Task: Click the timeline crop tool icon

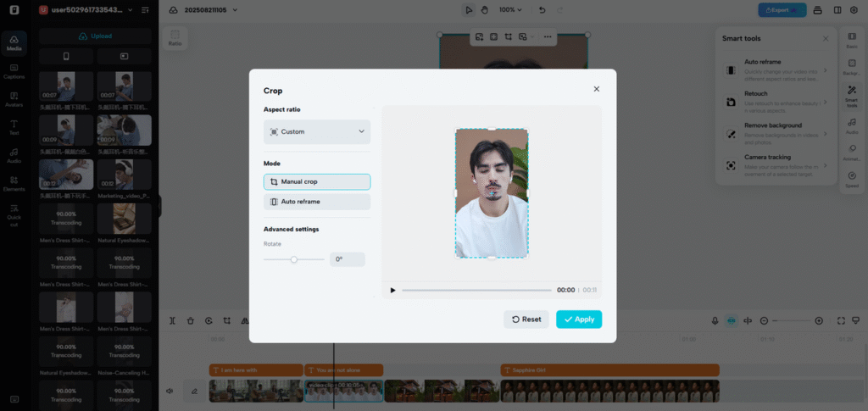Action: tap(227, 321)
